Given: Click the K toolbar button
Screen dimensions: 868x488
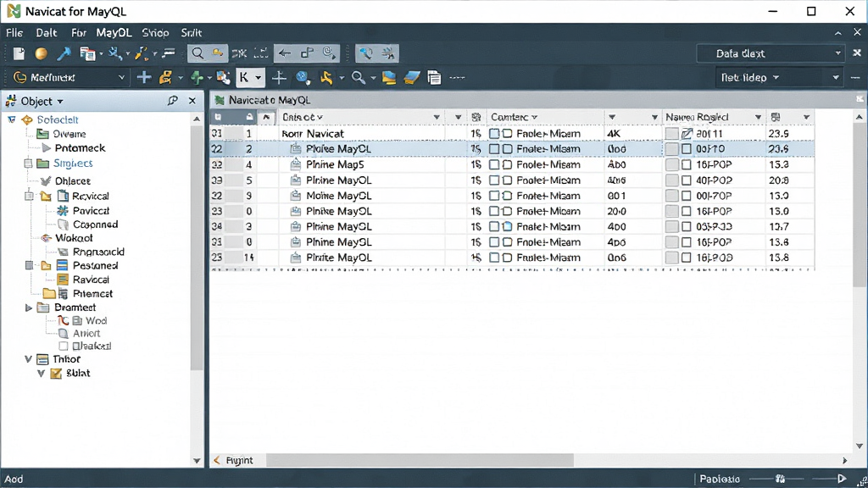Looking at the screenshot, I should (244, 77).
